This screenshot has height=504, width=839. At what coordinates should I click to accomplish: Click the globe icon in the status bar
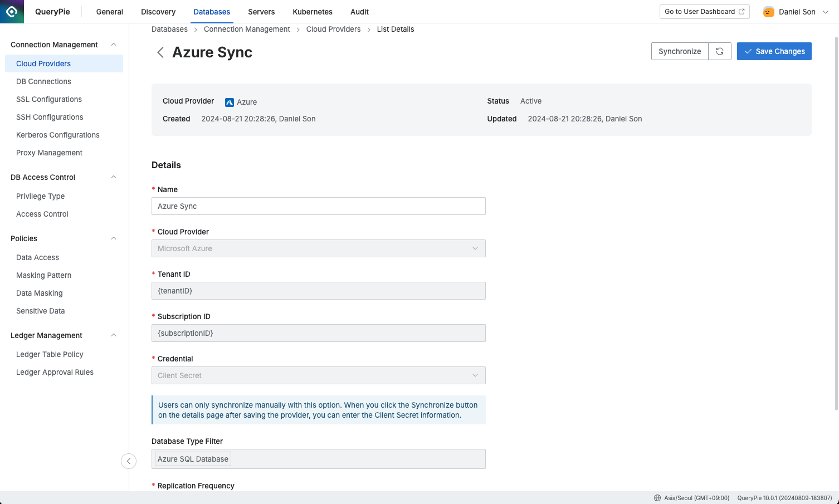tap(657, 498)
